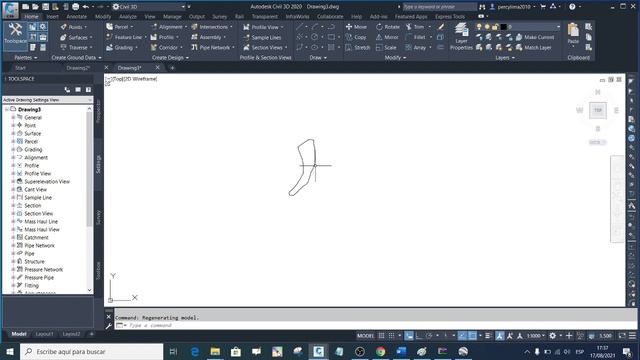Screen dimensions: 640x360
Task: Click Make Current layer button
Action: click(x=535, y=37)
